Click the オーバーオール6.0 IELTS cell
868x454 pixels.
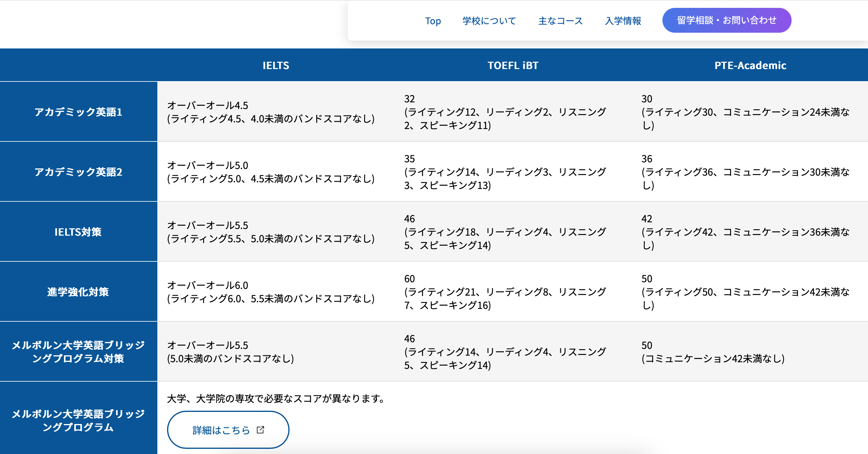[276, 291]
